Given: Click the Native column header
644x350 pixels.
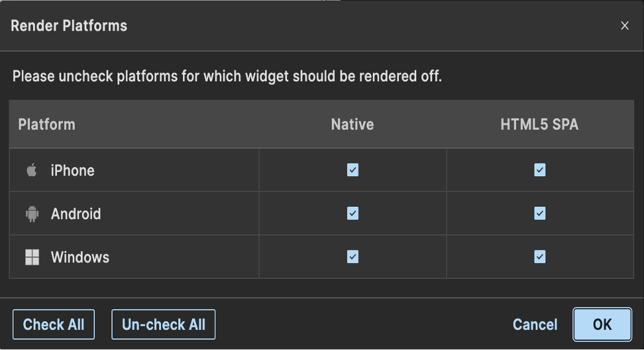Looking at the screenshot, I should (353, 124).
